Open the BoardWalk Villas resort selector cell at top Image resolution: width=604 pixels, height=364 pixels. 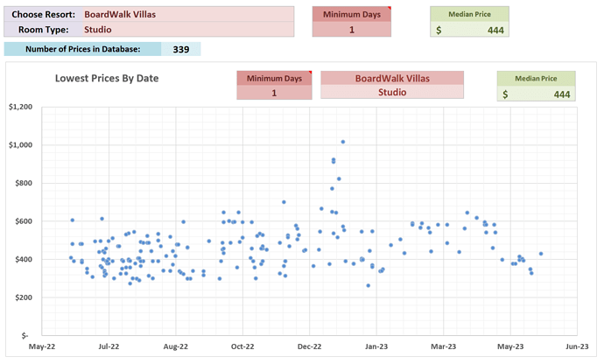(186, 15)
